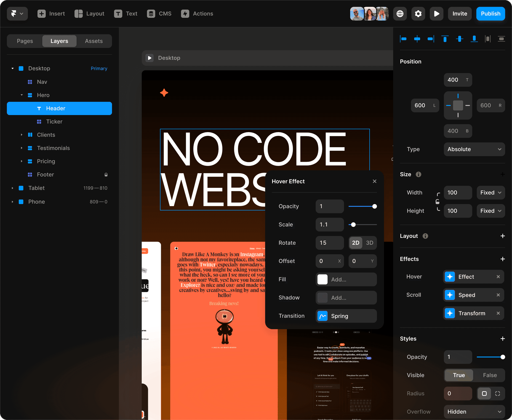The width and height of the screenshot is (512, 420).
Task: Set Visible to False
Action: [x=490, y=375]
